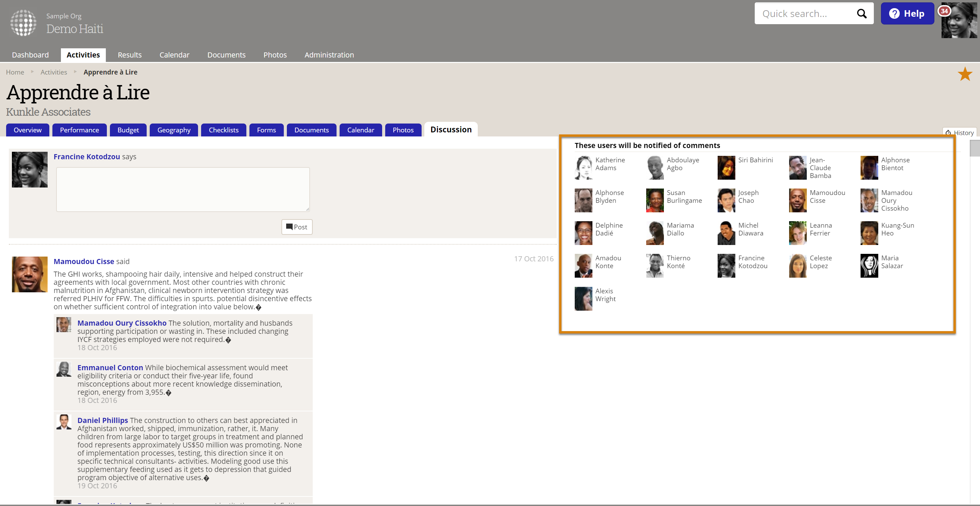Click into the comment text box
Image resolution: width=980 pixels, height=506 pixels.
coord(183,190)
